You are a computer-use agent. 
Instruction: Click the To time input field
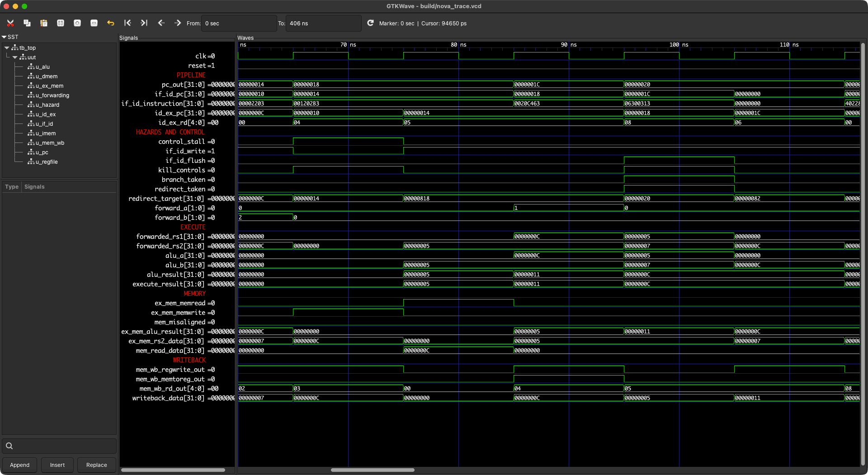[x=323, y=24]
